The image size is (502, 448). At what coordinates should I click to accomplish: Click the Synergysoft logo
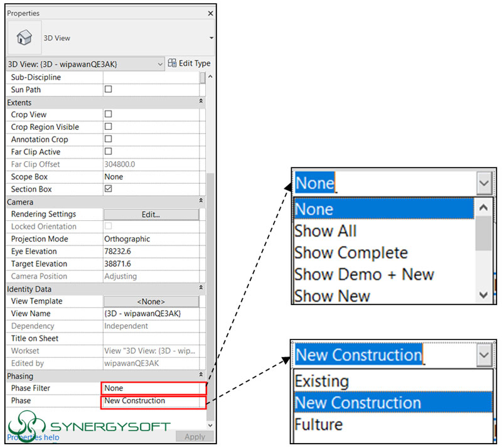click(25, 425)
